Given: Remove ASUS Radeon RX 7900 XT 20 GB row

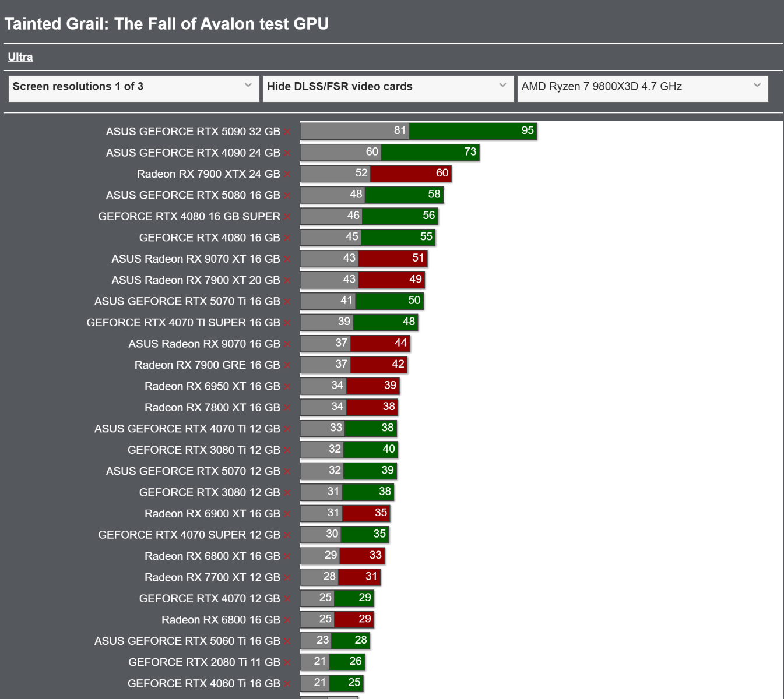Looking at the screenshot, I should pos(287,281).
